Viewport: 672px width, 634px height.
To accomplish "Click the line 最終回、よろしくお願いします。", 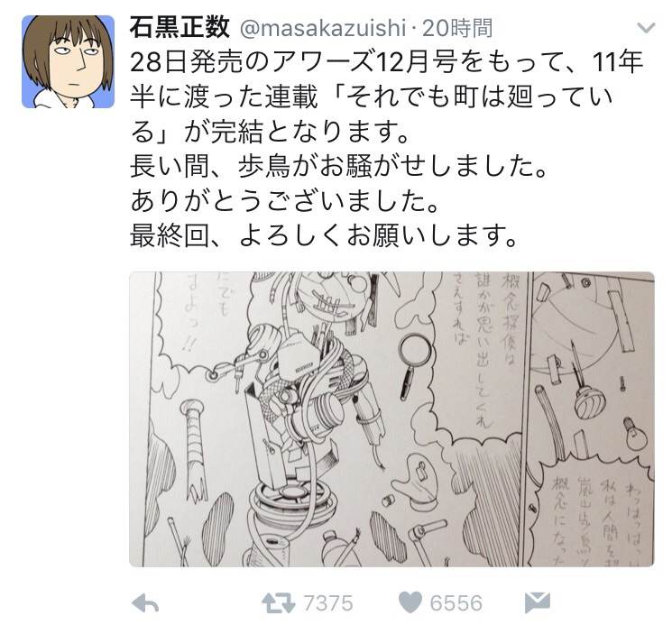I will [x=325, y=235].
